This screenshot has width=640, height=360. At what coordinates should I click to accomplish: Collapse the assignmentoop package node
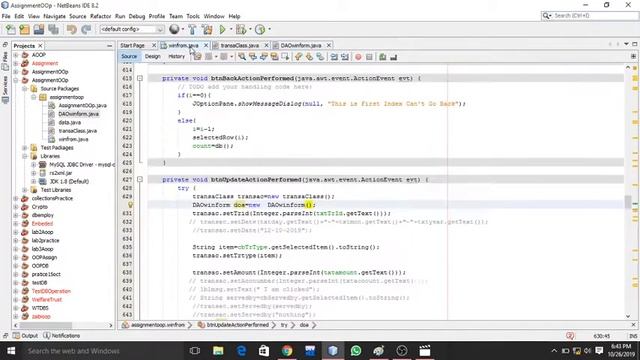click(x=33, y=97)
